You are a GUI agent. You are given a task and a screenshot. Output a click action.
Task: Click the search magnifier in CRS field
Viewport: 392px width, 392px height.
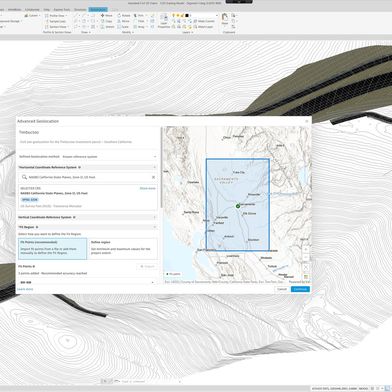click(24, 177)
